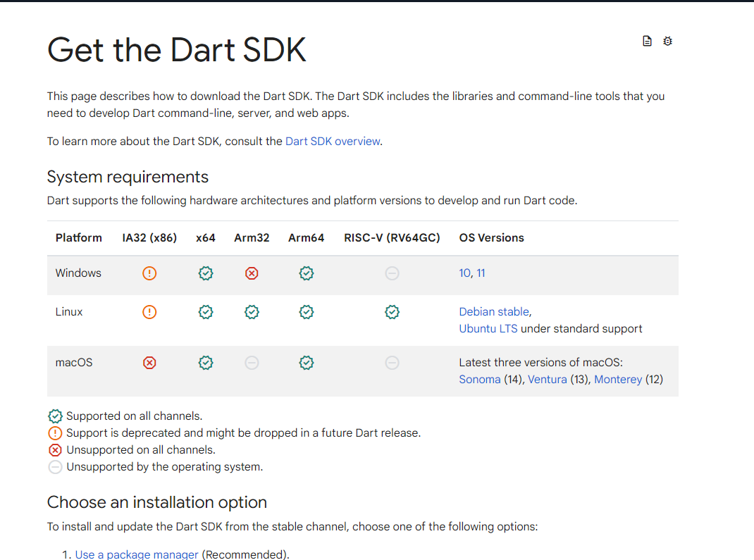This screenshot has height=560, width=754.
Task: Follow the Ubuntu LTS link
Action: pos(488,328)
